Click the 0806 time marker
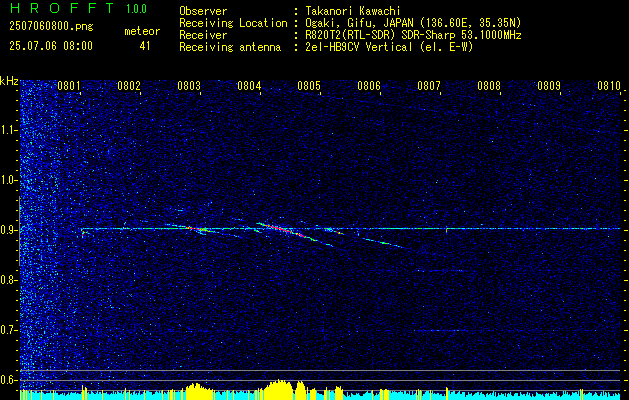The width and height of the screenshot is (629, 400). pos(369,86)
